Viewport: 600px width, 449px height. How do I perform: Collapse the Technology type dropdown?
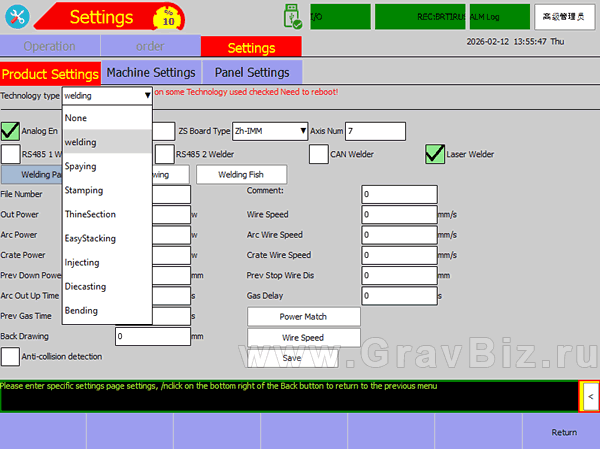147,96
